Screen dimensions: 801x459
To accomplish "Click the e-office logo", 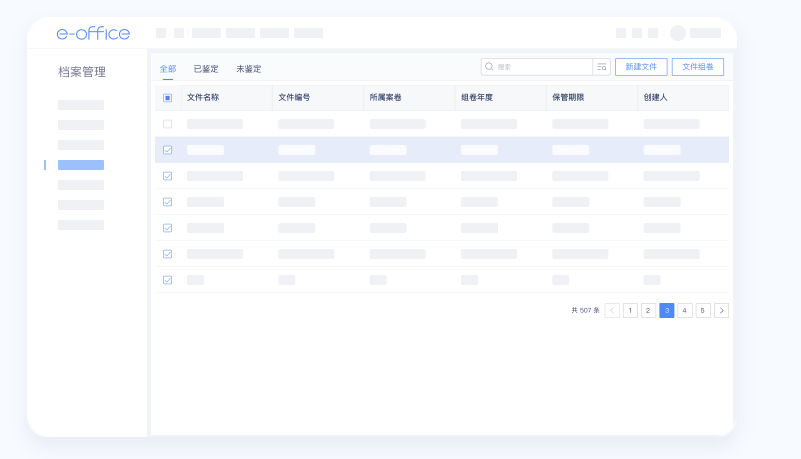I will click(93, 33).
